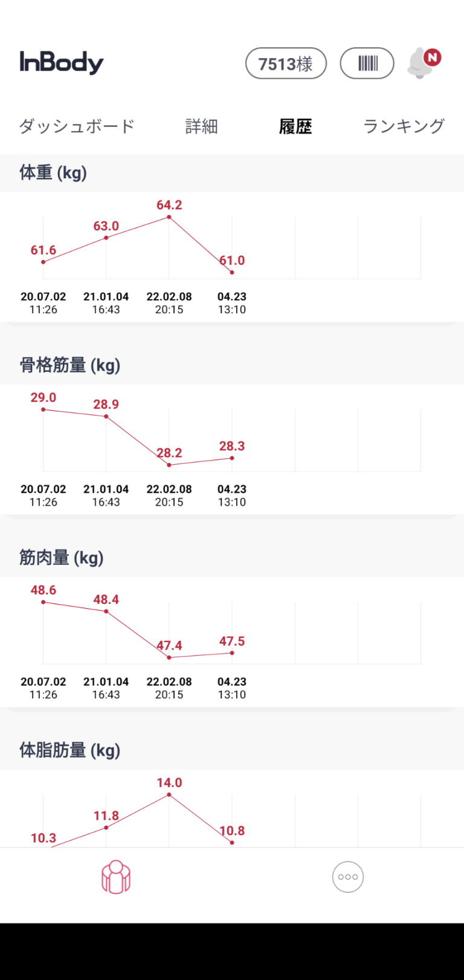
Task: Switch to the 詳細 tab
Action: point(201,126)
